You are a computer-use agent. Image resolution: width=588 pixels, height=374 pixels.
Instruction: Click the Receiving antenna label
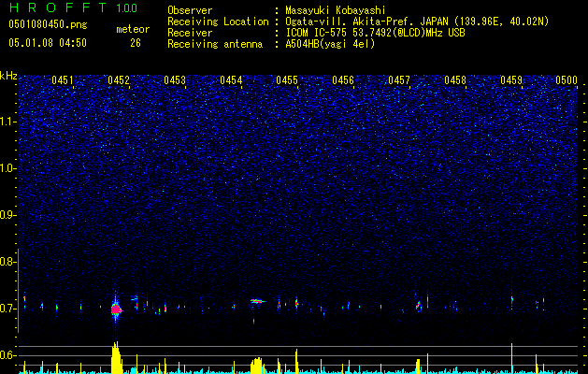215,44
